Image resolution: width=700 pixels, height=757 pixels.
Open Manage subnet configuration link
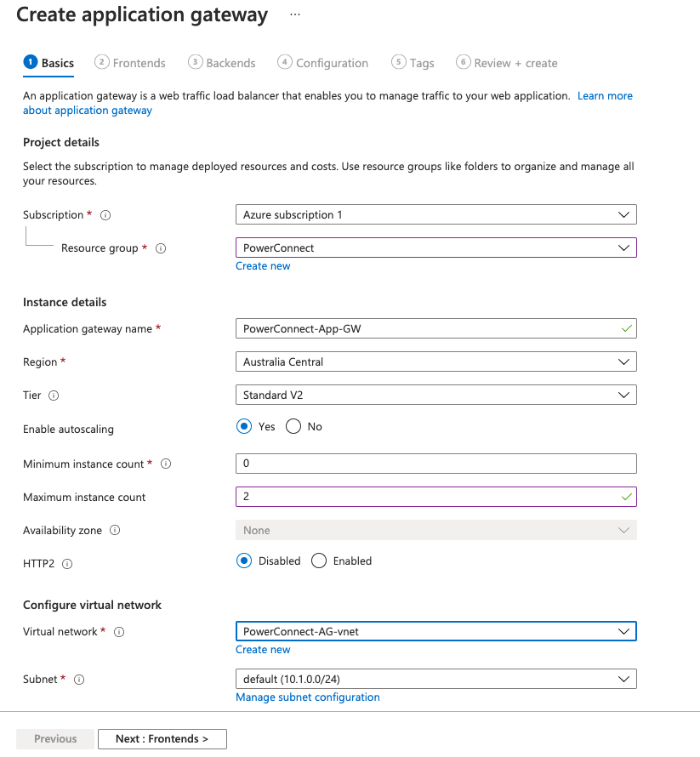coord(308,697)
